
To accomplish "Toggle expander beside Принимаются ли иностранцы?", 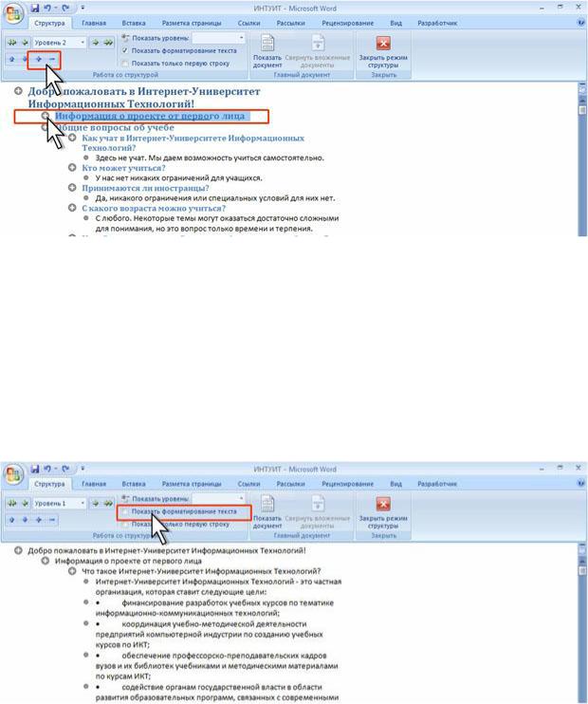I will point(72,188).
